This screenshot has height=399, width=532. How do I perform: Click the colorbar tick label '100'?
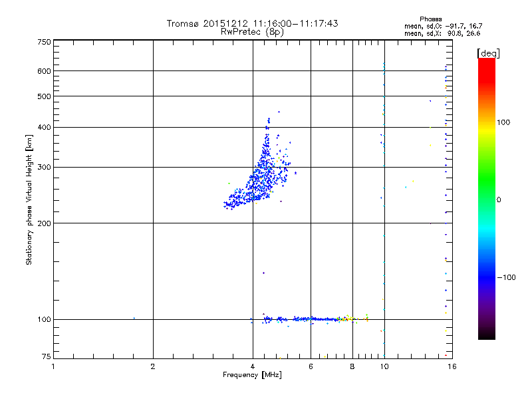(503, 122)
